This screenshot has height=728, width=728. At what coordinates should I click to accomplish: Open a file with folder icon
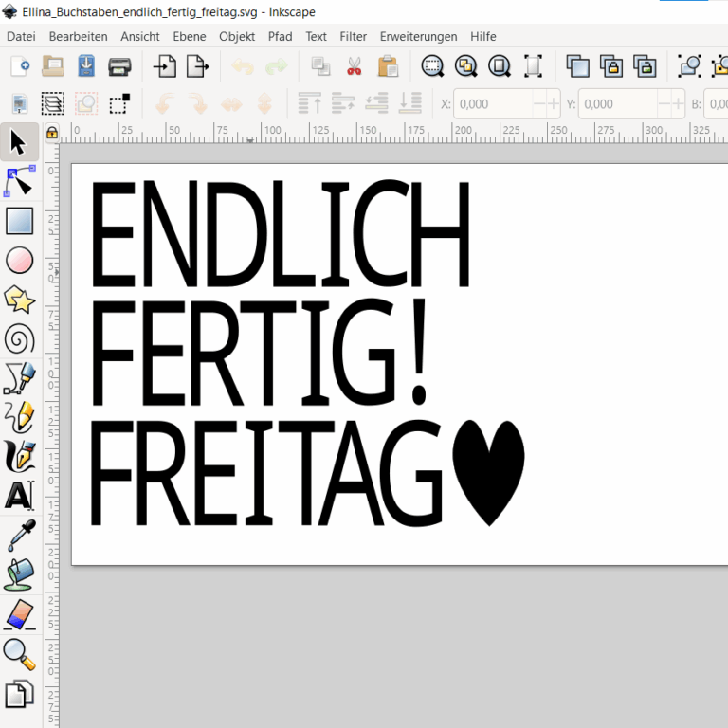(x=53, y=66)
